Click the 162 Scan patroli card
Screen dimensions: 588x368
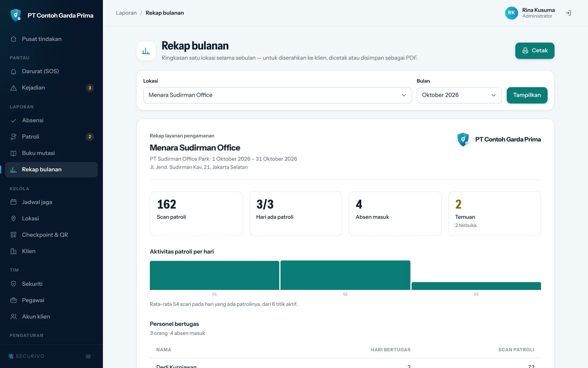(x=196, y=213)
